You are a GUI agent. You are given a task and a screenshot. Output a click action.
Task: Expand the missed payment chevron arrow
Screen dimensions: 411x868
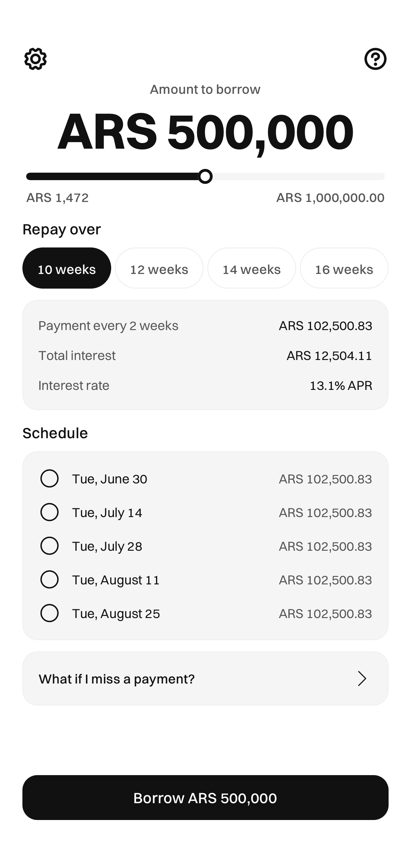pos(362,679)
